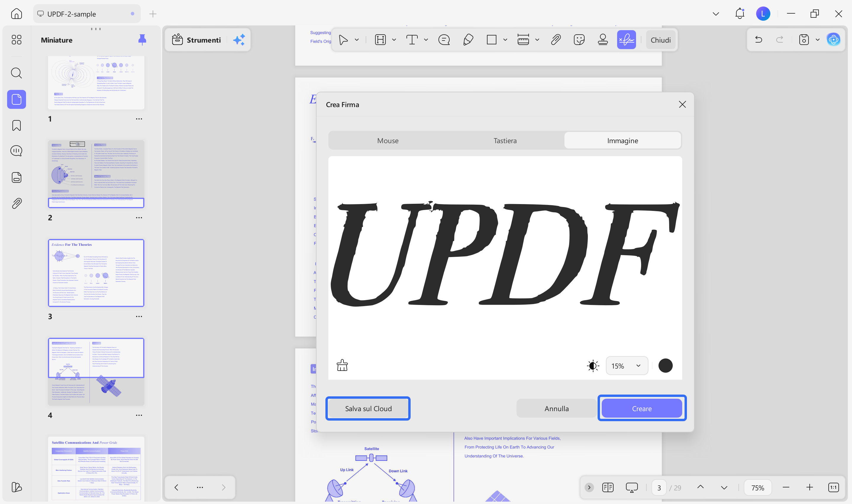This screenshot has height=504, width=852.
Task: Pick the black signature color swatch
Action: pos(665,366)
